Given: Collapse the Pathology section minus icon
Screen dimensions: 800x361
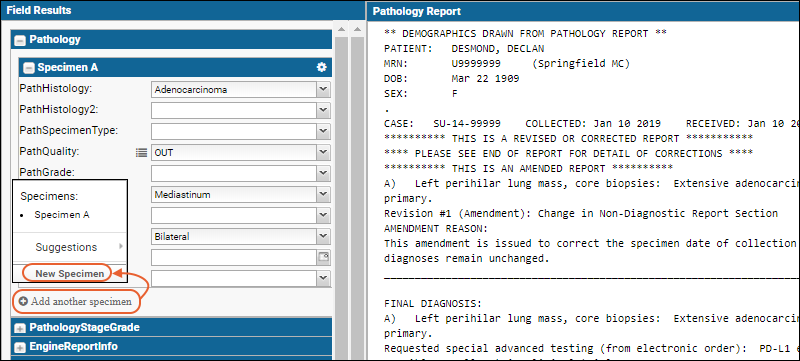Looking at the screenshot, I should click(x=20, y=40).
